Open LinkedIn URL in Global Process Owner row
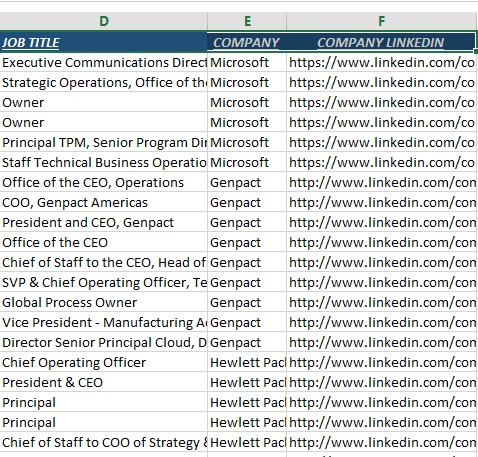478x457 pixels. pos(381,302)
